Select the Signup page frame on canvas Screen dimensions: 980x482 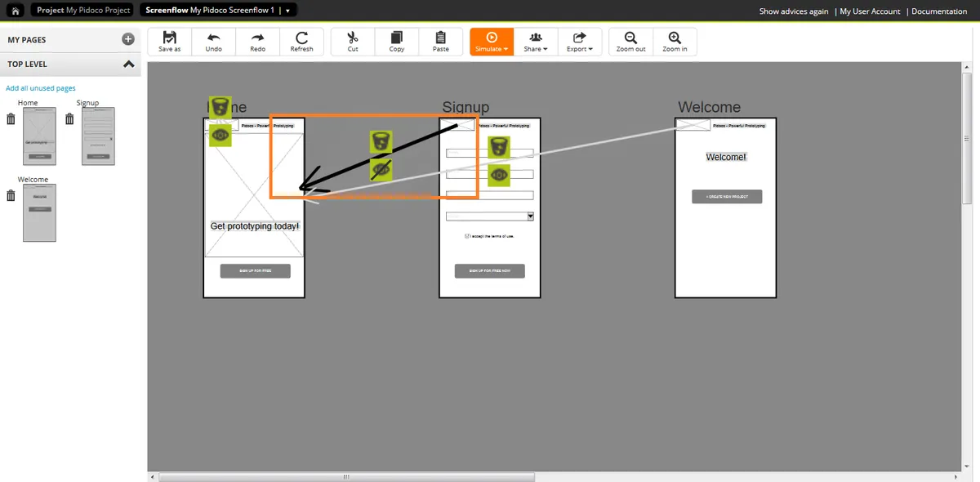pos(490,208)
